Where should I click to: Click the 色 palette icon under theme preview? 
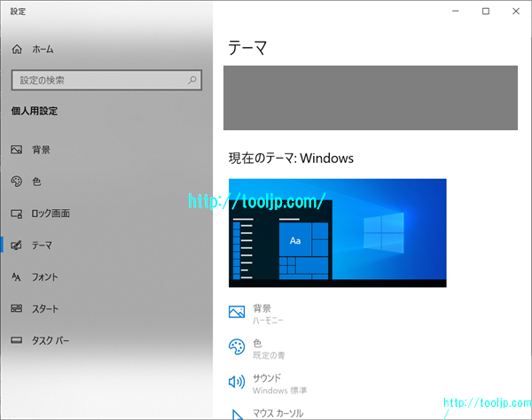[237, 347]
